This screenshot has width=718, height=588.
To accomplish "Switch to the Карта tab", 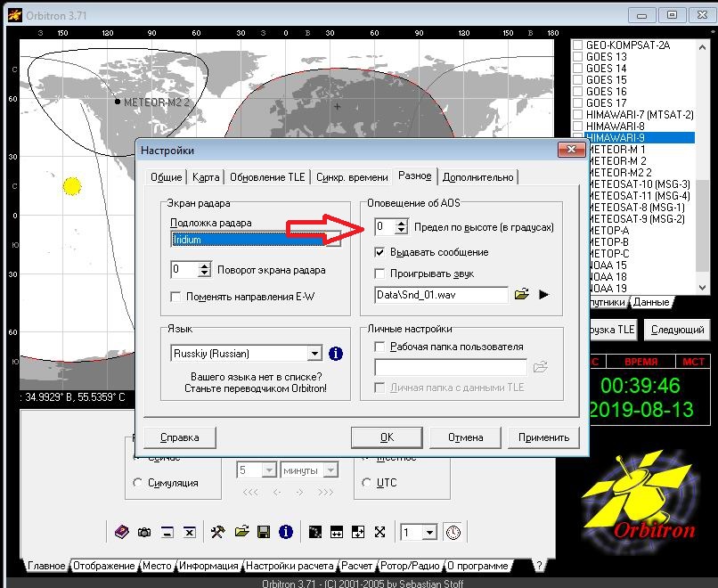I will click(x=206, y=177).
